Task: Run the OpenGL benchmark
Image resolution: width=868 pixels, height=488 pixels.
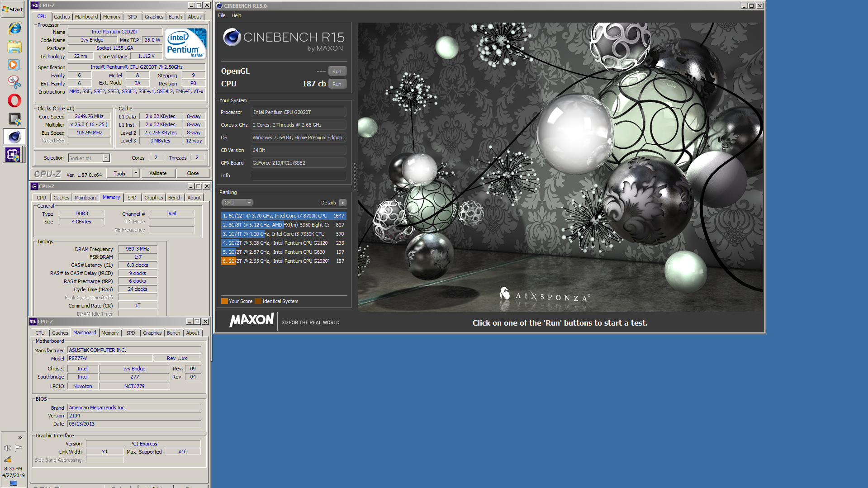Action: coord(337,71)
